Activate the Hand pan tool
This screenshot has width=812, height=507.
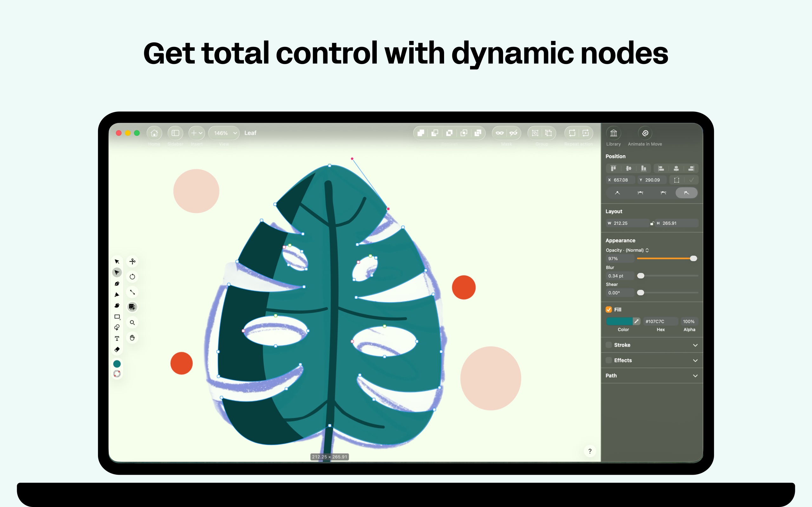pyautogui.click(x=132, y=338)
